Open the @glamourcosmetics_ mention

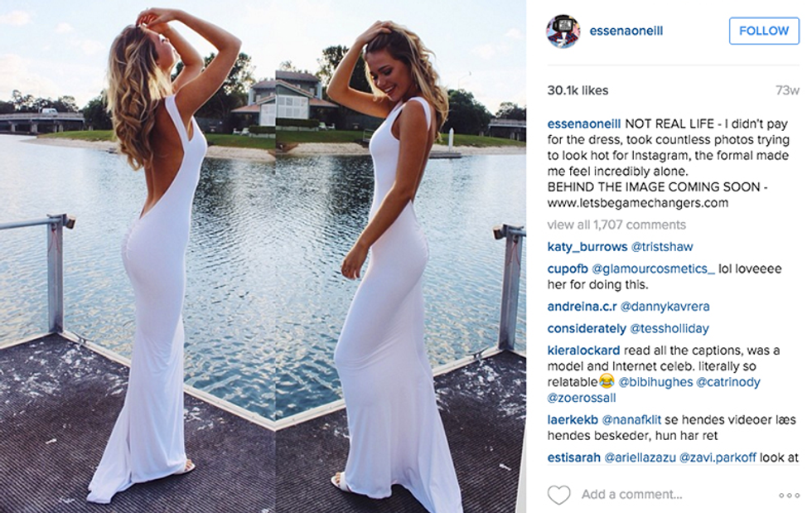coord(653,269)
